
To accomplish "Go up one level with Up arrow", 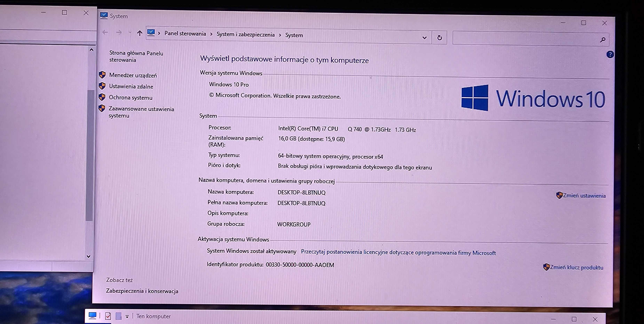I will coord(140,33).
